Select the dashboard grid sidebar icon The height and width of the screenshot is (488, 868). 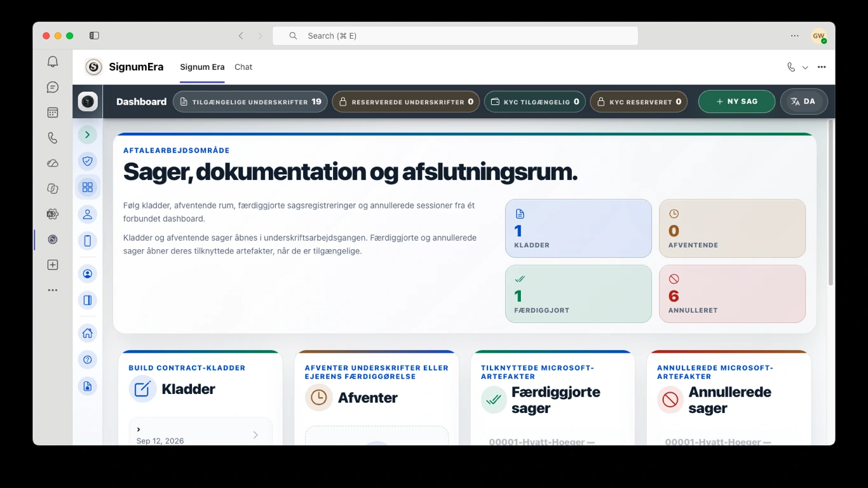[88, 187]
